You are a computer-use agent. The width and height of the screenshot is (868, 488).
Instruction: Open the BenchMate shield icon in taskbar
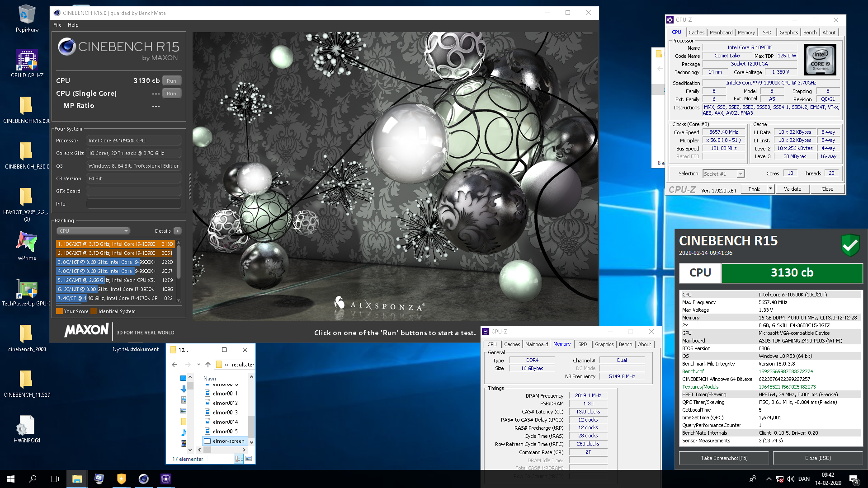121,479
